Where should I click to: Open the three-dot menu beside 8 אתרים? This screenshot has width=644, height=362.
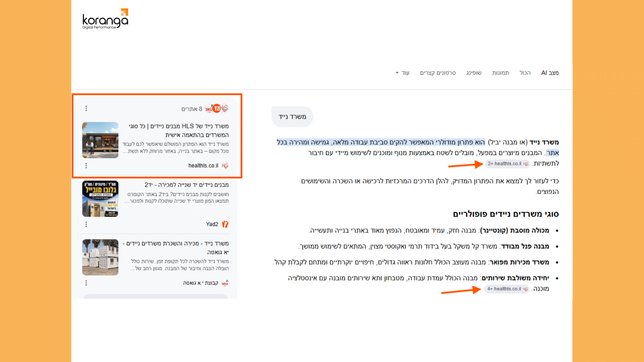pos(86,108)
